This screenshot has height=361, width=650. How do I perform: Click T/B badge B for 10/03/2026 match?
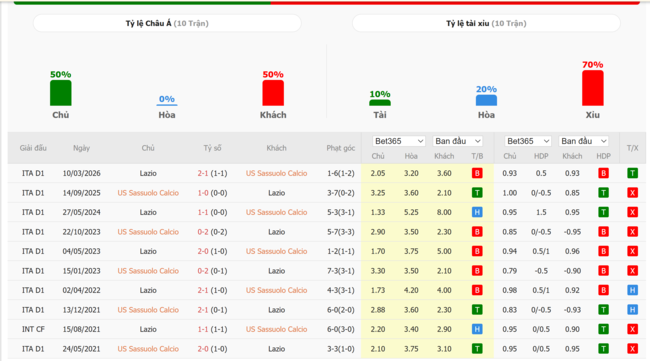point(477,173)
